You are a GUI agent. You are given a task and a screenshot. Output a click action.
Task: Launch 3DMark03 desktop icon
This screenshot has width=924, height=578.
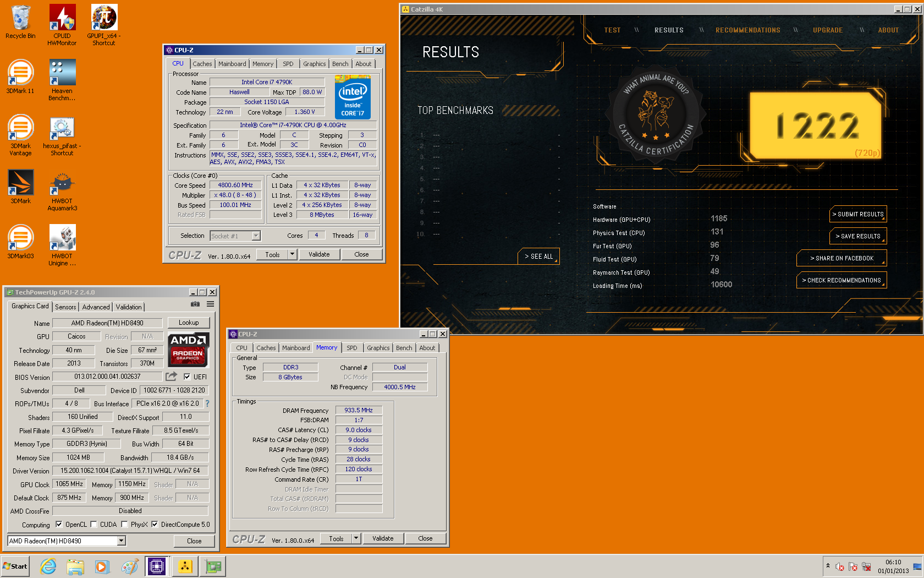pyautogui.click(x=20, y=242)
